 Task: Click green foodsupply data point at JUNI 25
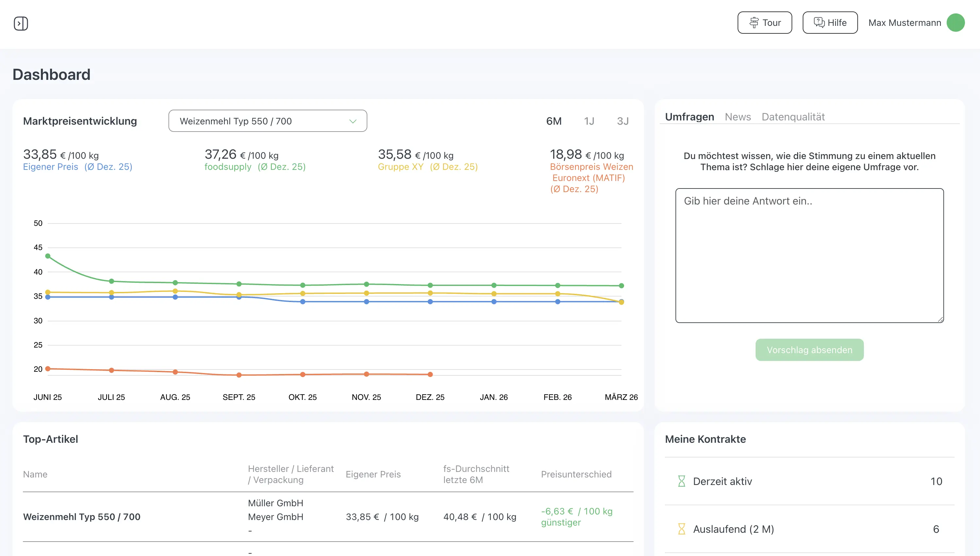48,256
